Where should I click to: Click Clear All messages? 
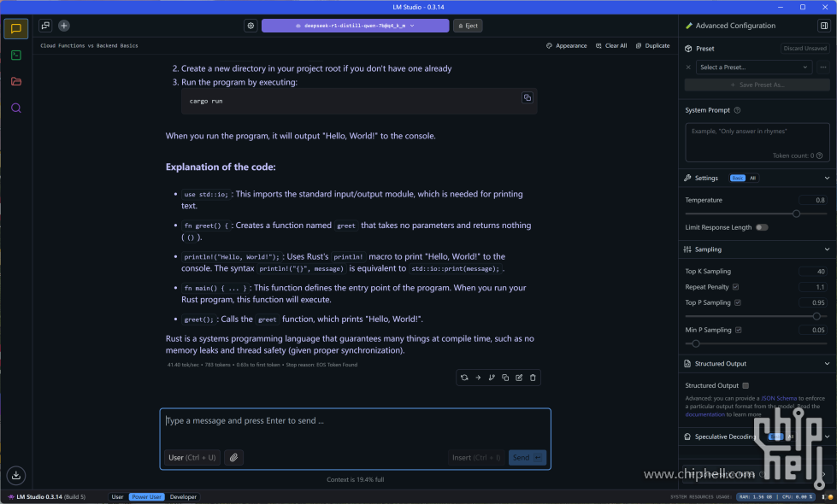(611, 46)
